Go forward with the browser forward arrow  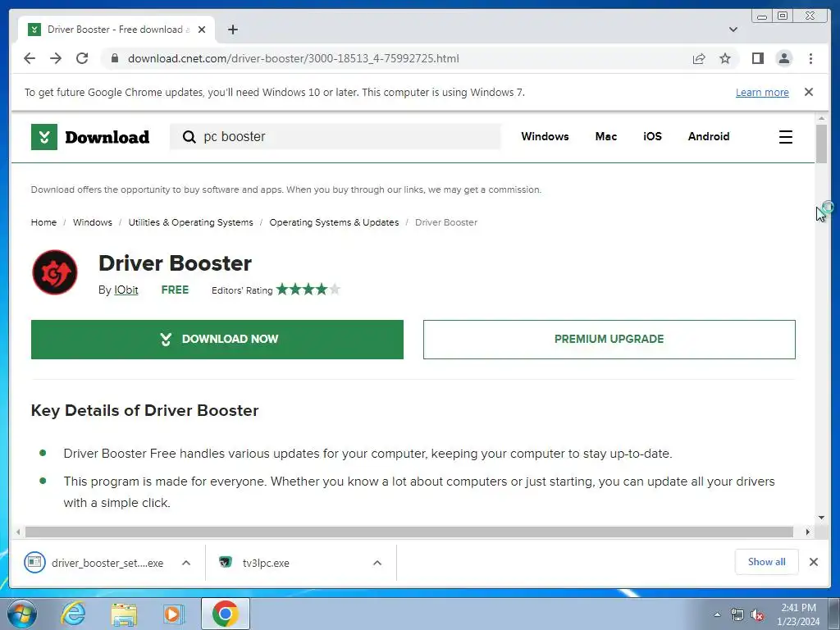(x=56, y=58)
